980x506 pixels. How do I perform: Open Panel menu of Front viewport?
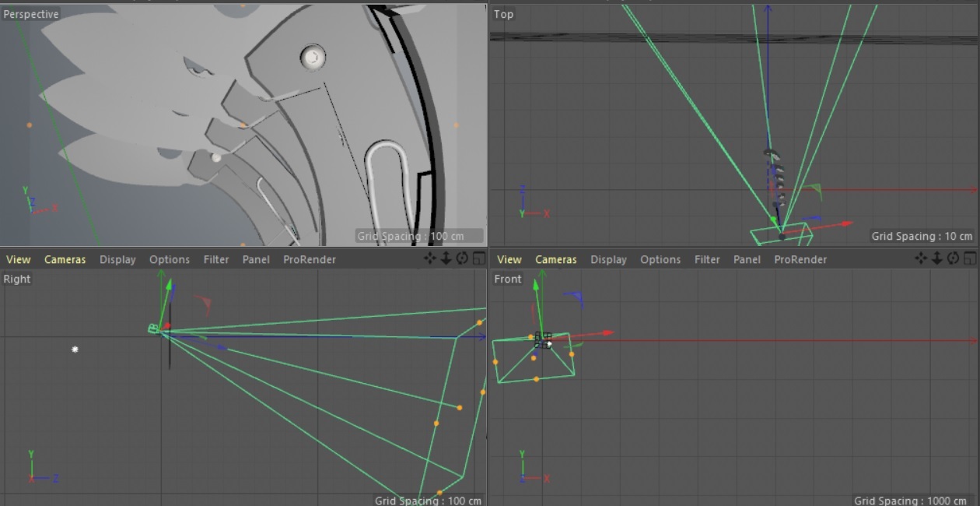747,259
